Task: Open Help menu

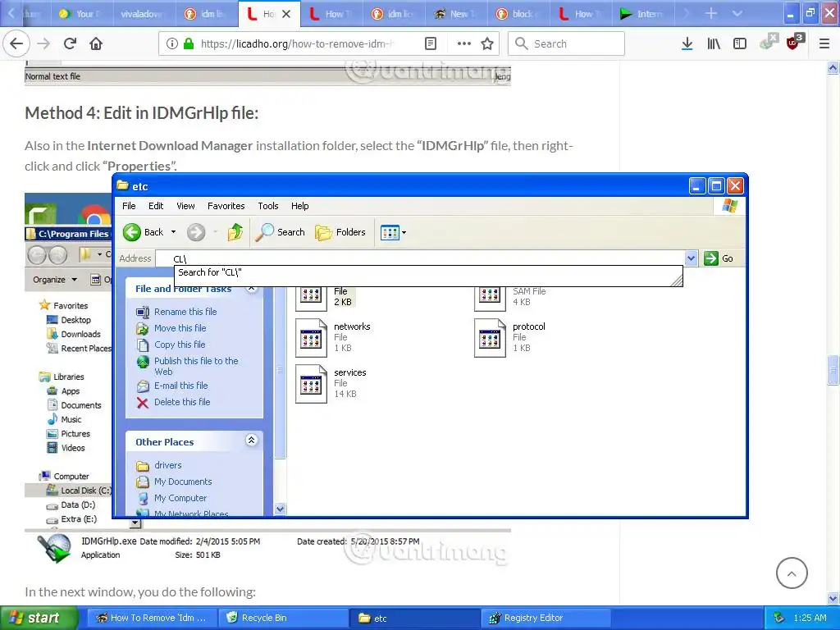Action: tap(299, 206)
